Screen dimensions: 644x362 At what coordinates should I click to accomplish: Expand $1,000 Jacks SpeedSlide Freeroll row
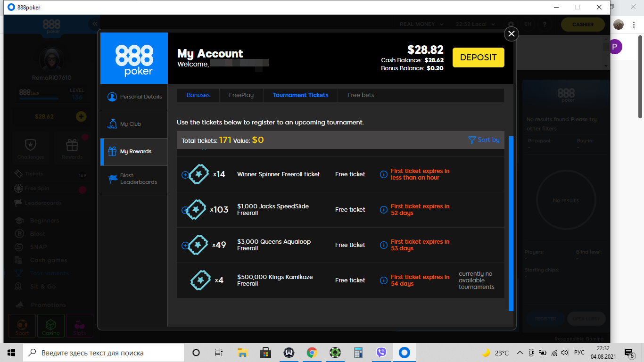click(185, 210)
